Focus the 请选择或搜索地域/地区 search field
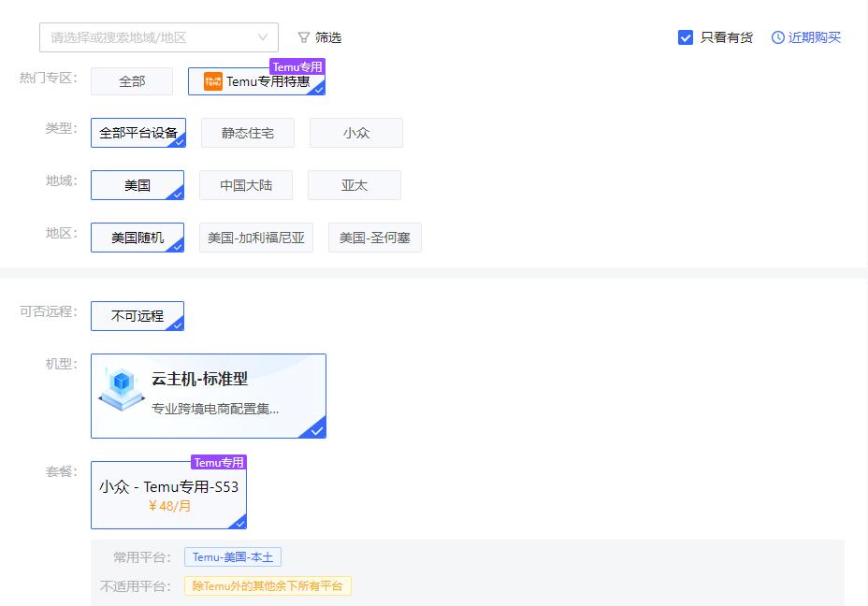The height and width of the screenshot is (606, 868). click(x=159, y=37)
